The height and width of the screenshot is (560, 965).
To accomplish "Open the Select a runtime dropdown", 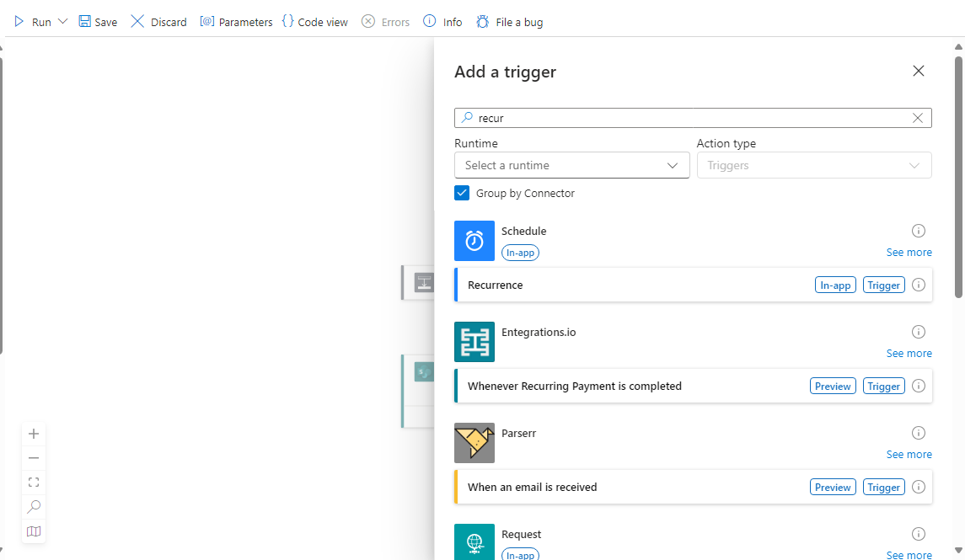I will [x=571, y=165].
